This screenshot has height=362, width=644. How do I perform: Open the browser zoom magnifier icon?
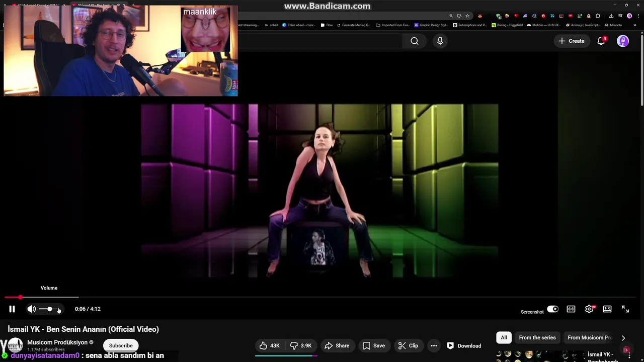[x=451, y=16]
